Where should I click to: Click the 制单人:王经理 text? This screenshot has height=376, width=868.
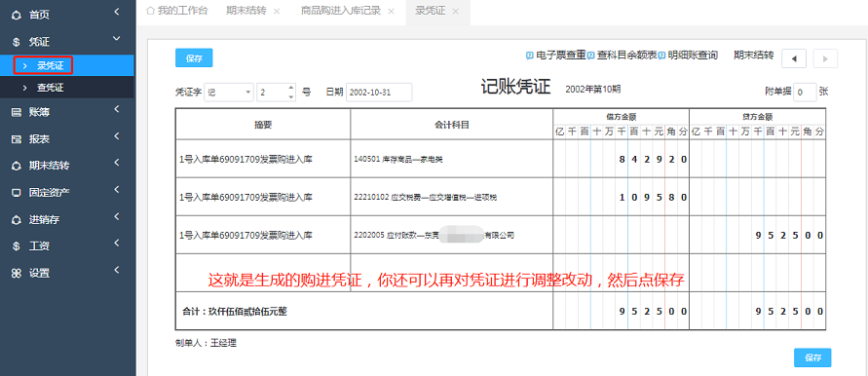[206, 343]
